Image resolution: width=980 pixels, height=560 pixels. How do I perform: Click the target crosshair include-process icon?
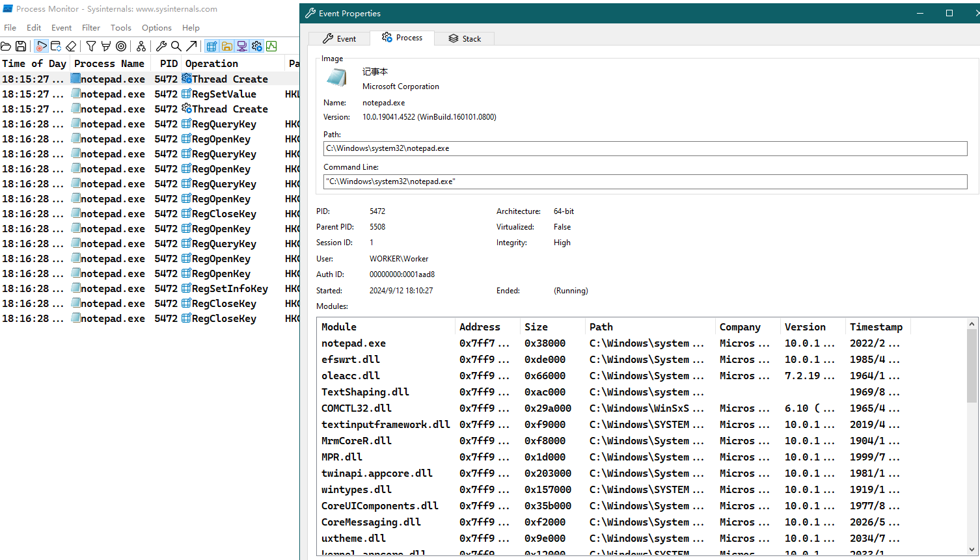click(121, 46)
